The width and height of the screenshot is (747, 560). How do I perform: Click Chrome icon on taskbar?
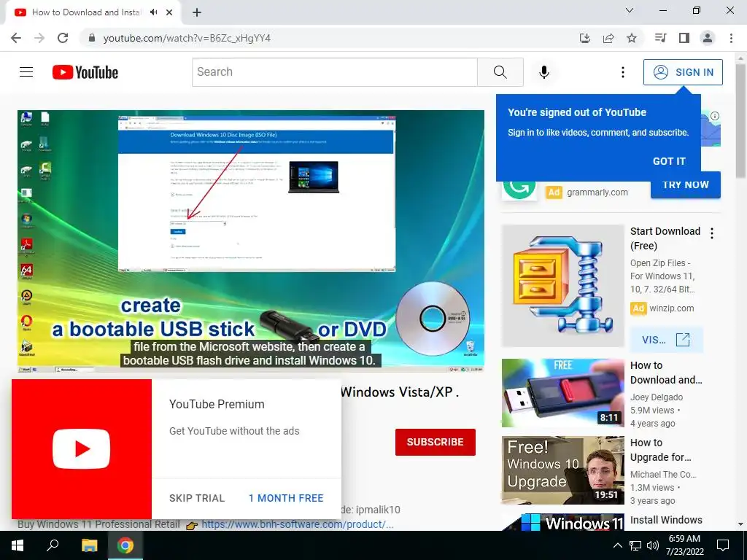125,545
